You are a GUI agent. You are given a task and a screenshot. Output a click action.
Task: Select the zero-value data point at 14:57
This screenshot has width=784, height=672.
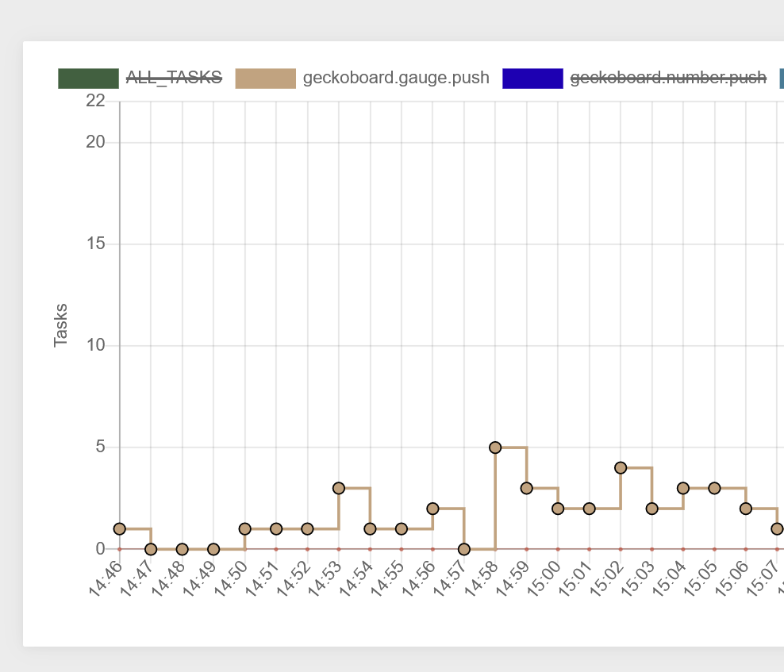[x=464, y=549]
